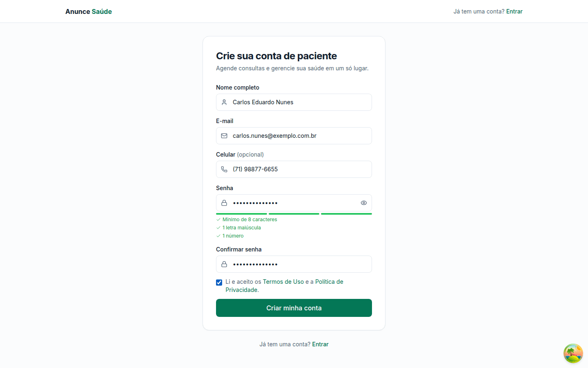This screenshot has width=588, height=368.
Task: Click the checkmark beside 1 letra maiúscula
Action: coord(218,228)
